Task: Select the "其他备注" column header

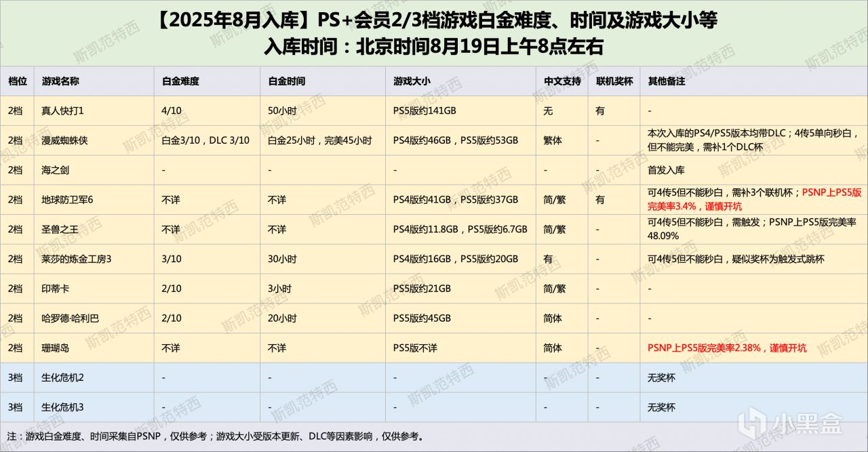Action: (667, 81)
